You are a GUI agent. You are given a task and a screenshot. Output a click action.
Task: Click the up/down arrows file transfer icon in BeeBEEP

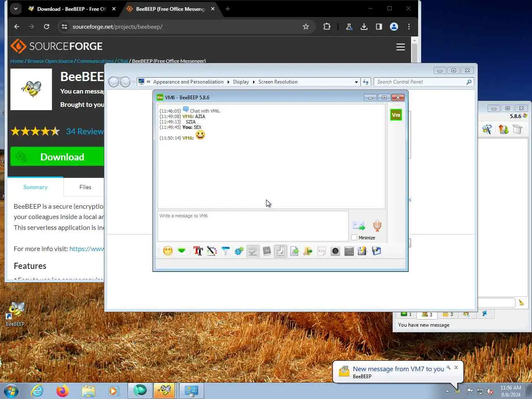click(504, 129)
